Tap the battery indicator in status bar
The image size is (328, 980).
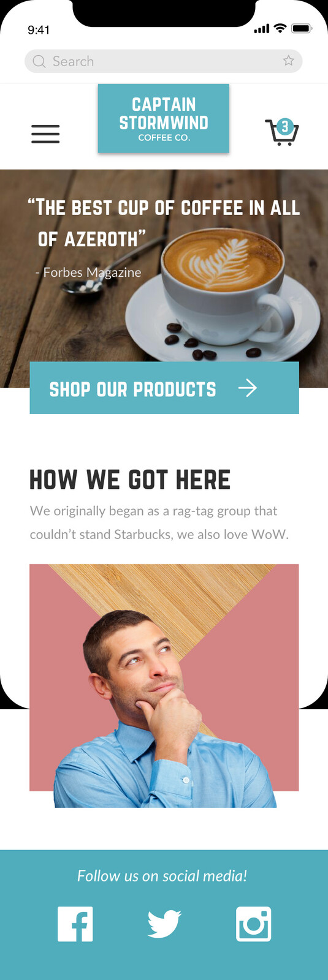[x=302, y=29]
